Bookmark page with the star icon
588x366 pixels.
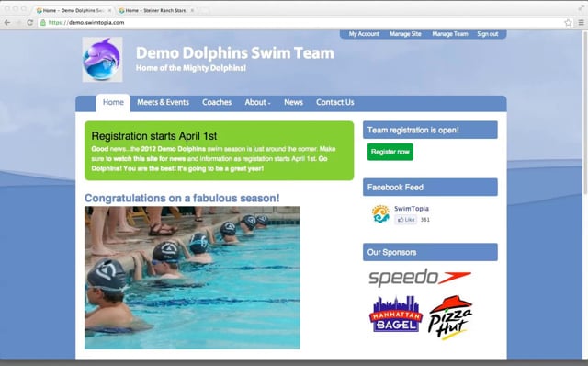point(568,22)
